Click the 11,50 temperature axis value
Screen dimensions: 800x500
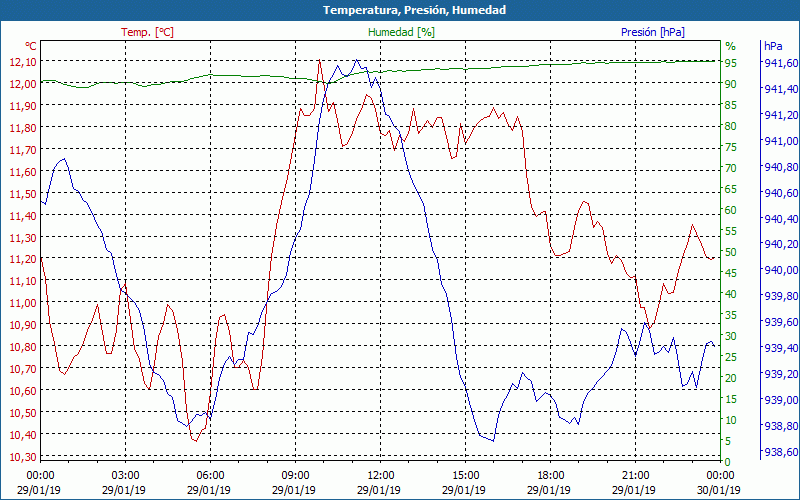point(23,193)
